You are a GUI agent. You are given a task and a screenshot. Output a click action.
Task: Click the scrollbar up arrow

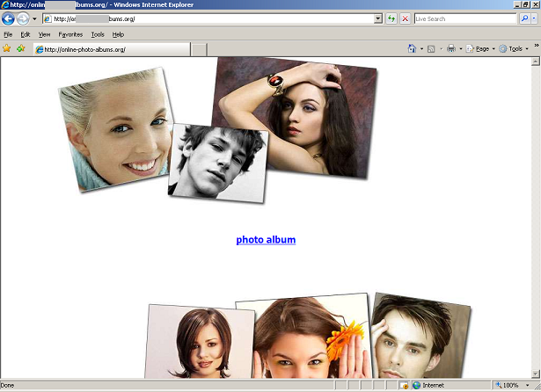(x=535, y=62)
